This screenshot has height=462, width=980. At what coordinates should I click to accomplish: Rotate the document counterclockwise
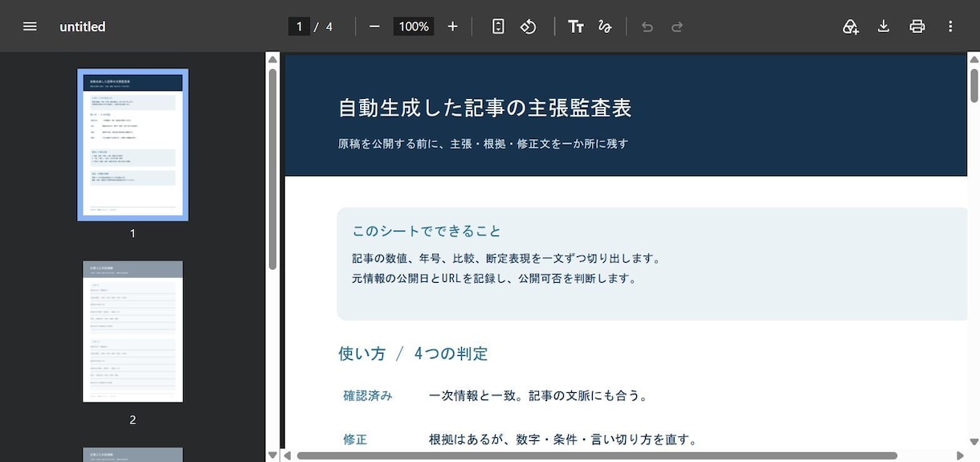click(x=528, y=27)
